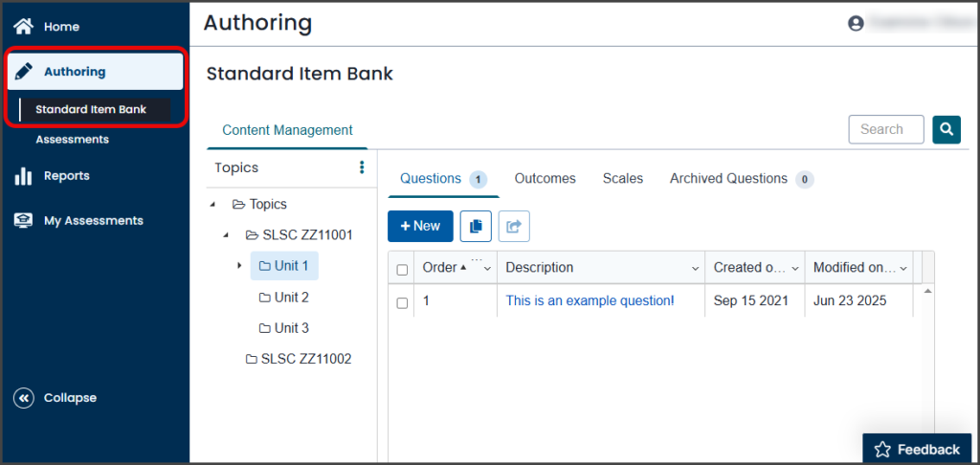980x465 pixels.
Task: Click the user profile avatar icon
Action: [x=856, y=24]
